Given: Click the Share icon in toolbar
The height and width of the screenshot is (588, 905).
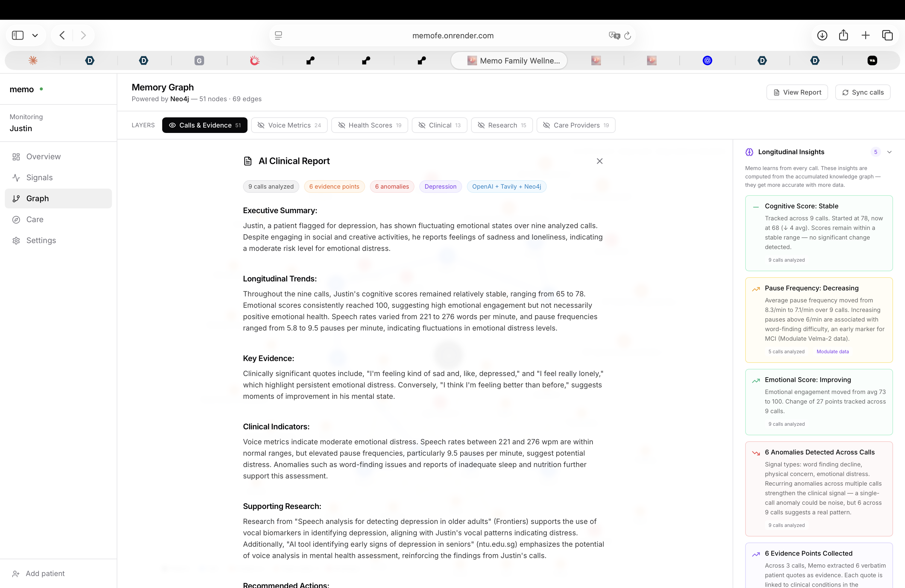Looking at the screenshot, I should [843, 35].
